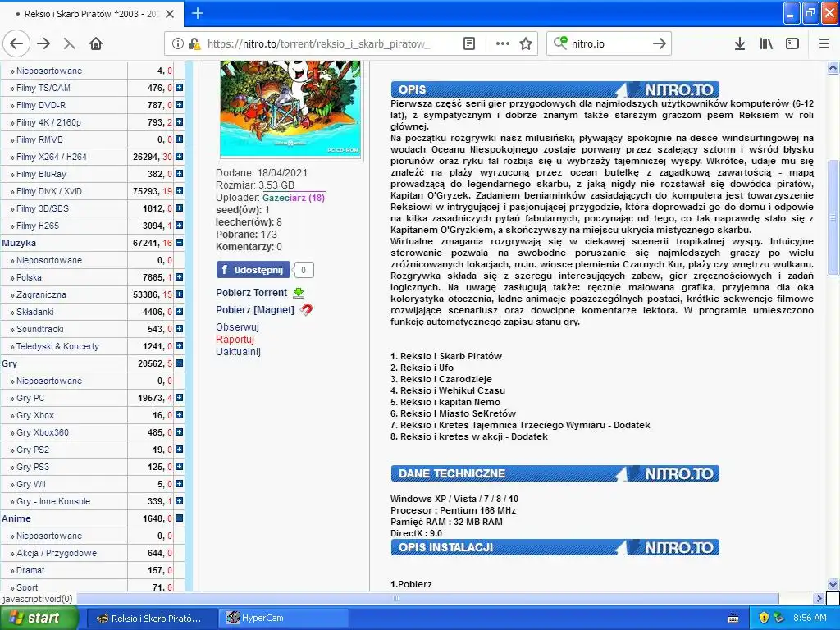Open a new tab with the plus button

[198, 13]
